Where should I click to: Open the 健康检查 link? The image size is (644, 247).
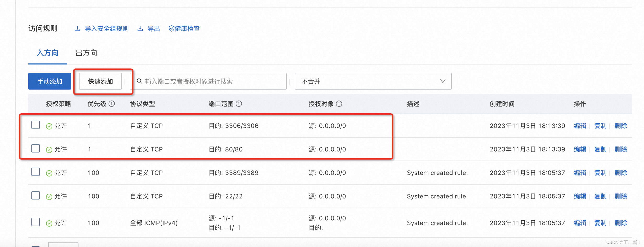click(x=187, y=29)
